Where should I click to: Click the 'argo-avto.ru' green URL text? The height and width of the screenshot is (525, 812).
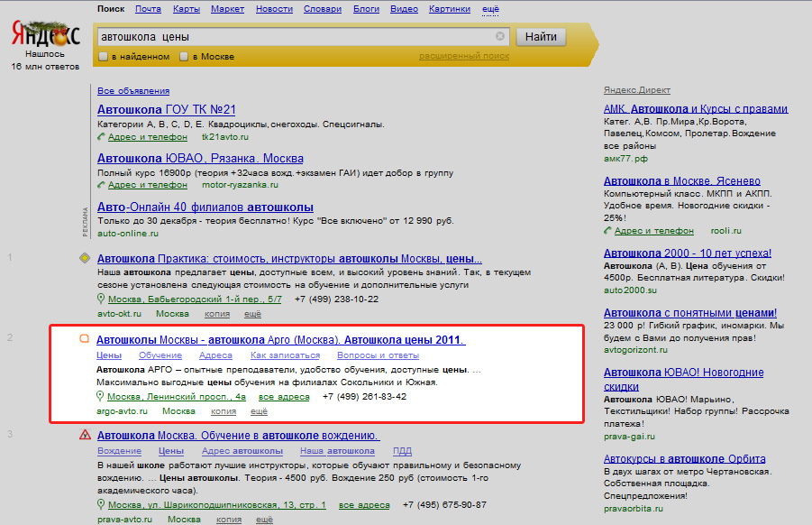pyautogui.click(x=122, y=411)
